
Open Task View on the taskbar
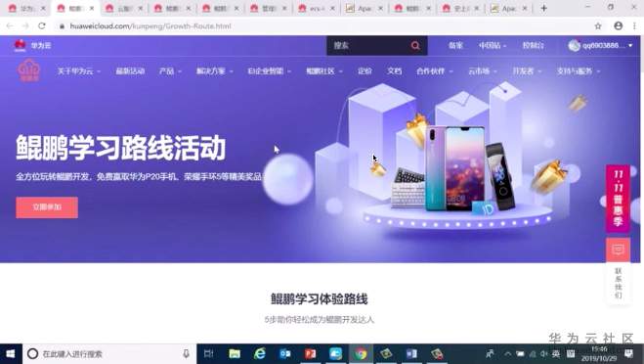[x=209, y=353]
